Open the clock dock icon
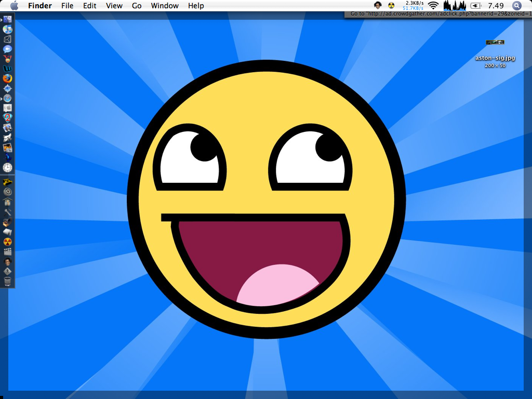This screenshot has width=532, height=399. click(x=7, y=167)
